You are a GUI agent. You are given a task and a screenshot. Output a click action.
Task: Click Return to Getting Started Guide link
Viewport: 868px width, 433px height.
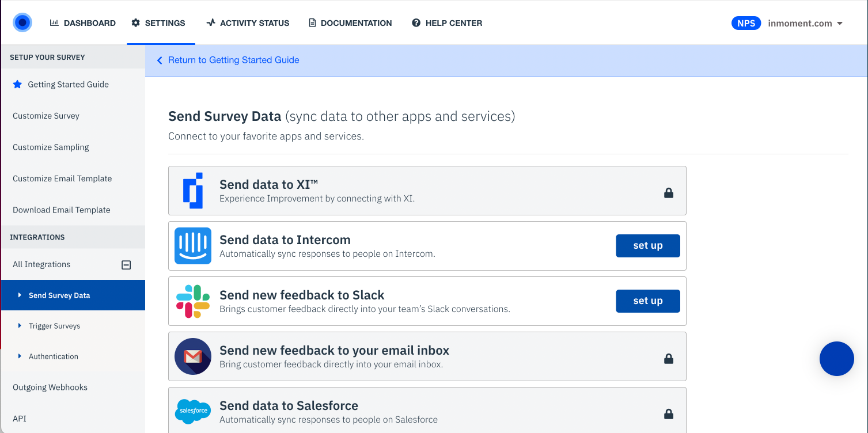click(233, 60)
